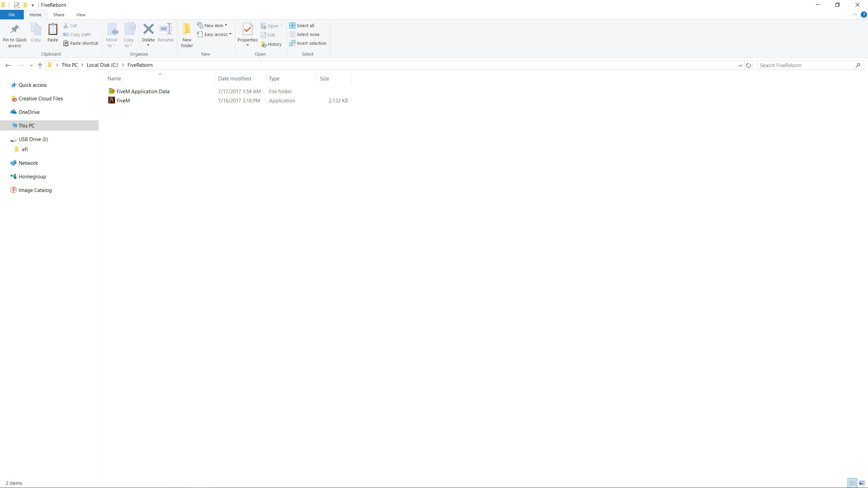868x488 pixels.
Task: Open the File menu
Action: point(12,15)
